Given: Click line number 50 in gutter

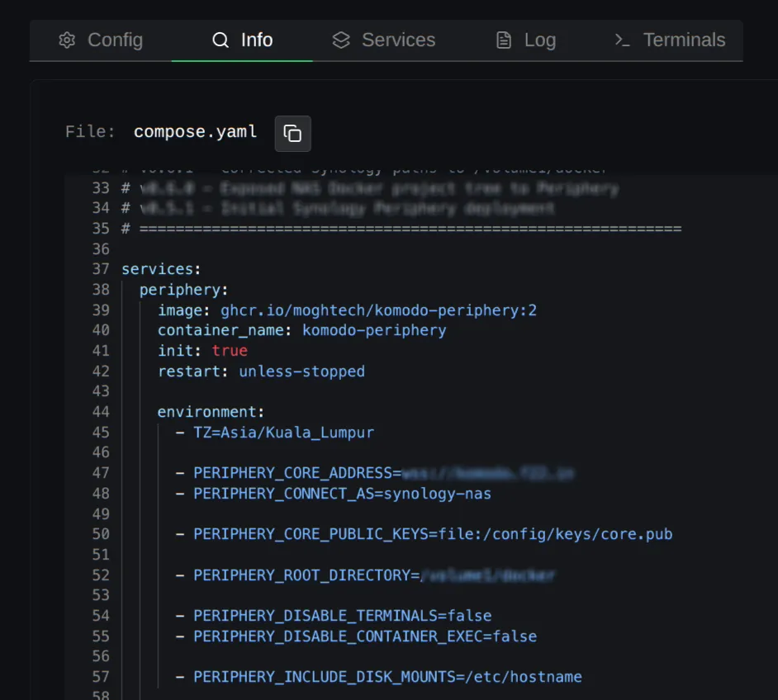Looking at the screenshot, I should [x=101, y=534].
